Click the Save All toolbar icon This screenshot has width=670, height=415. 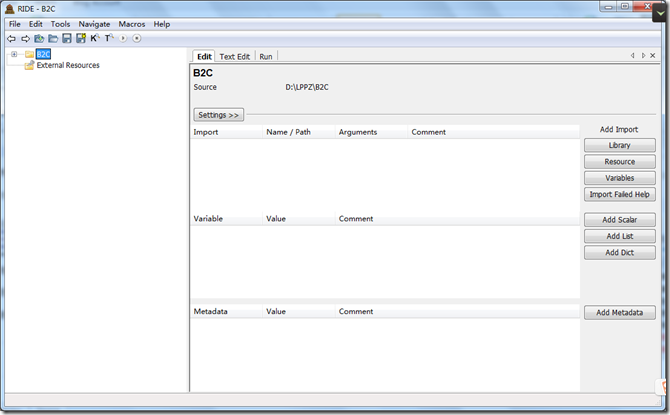tap(81, 38)
